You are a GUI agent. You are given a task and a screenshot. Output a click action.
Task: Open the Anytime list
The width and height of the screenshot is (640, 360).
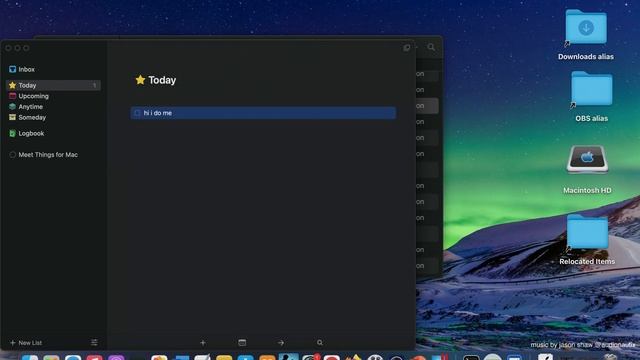(x=26, y=107)
